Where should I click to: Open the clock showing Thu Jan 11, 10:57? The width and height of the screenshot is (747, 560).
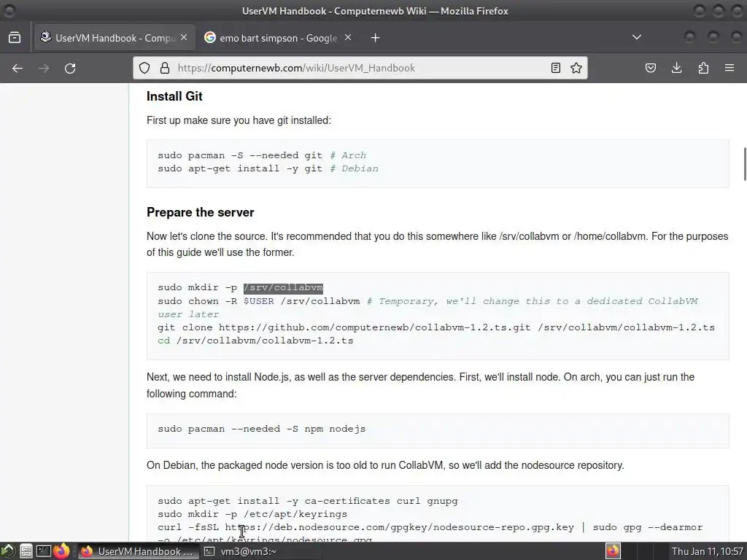(707, 551)
